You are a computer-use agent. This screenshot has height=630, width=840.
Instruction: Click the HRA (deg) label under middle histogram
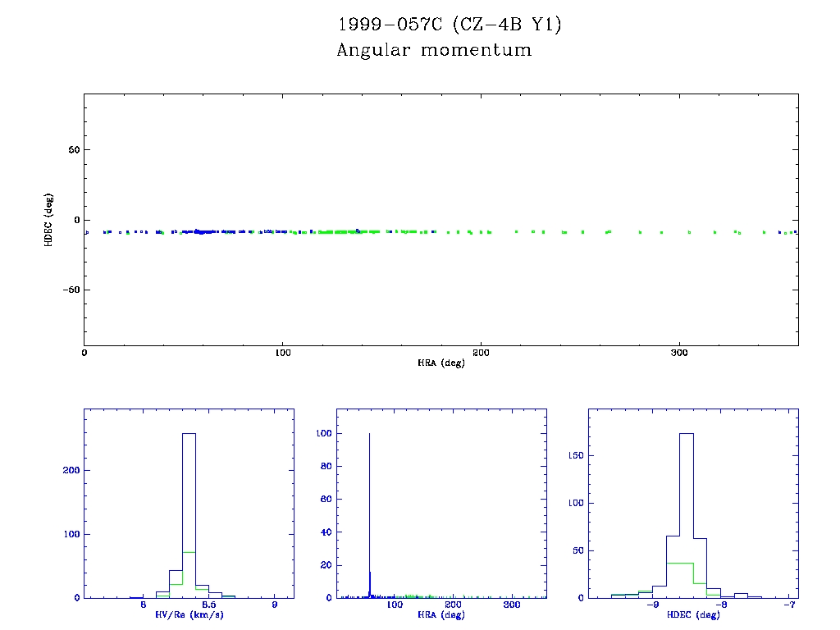click(441, 615)
